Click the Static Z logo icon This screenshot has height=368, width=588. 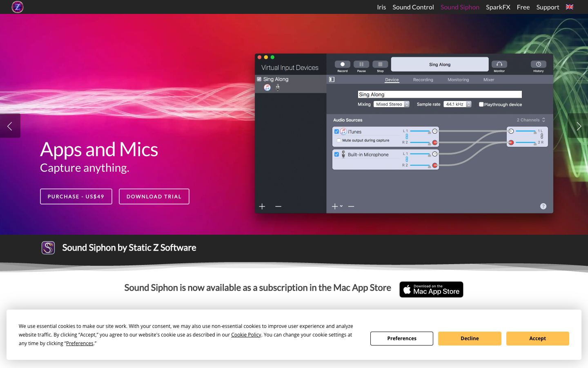pyautogui.click(x=18, y=7)
